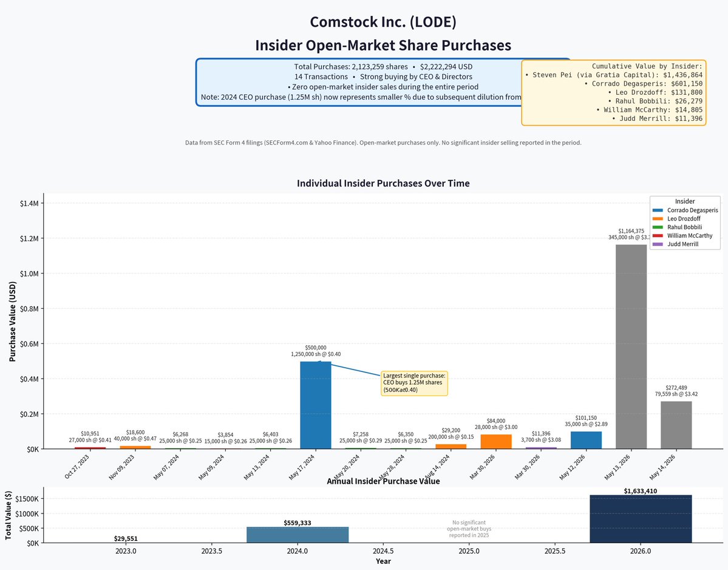Screen dimensions: 728x570
Task: Click the 'Purchase Value (USD)' axis label
Action: click(13, 321)
